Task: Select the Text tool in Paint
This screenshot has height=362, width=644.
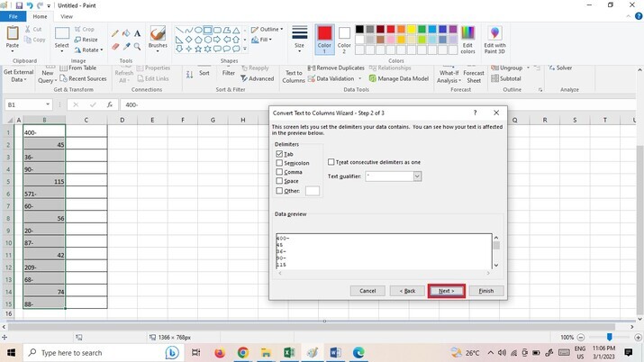Action: [x=137, y=33]
